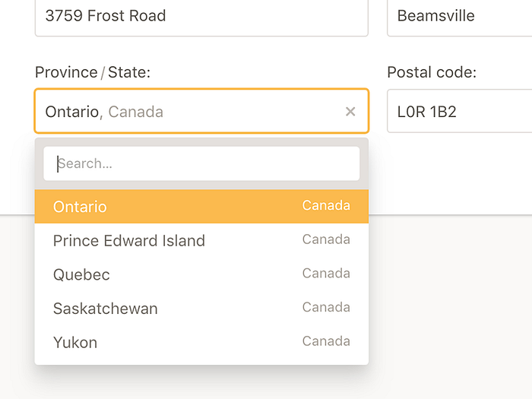Pick Saskatchewan from the dropdown options
The width and height of the screenshot is (532, 399).
tap(106, 309)
